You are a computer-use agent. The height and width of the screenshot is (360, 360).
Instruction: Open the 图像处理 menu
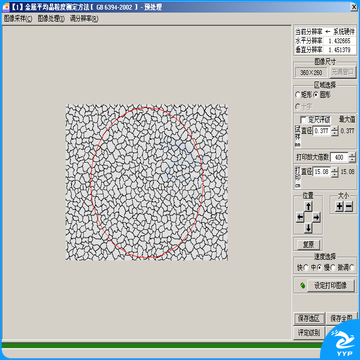[51, 19]
